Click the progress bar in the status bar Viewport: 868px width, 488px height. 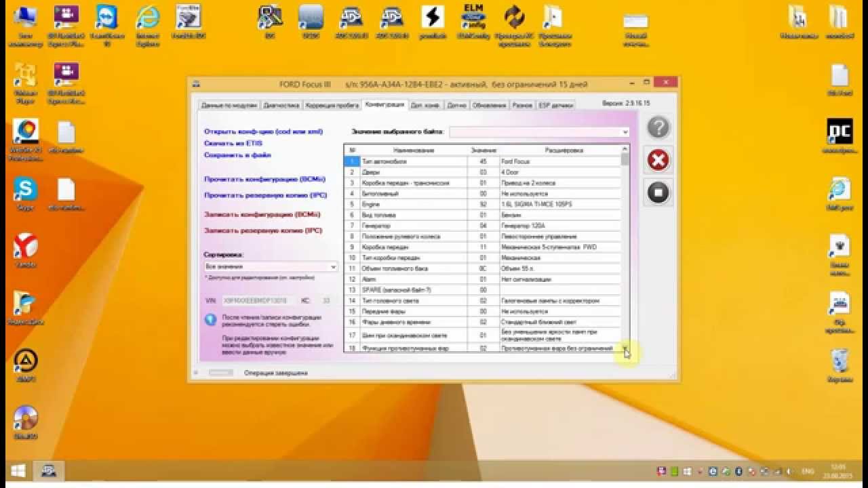pyautogui.click(x=220, y=373)
